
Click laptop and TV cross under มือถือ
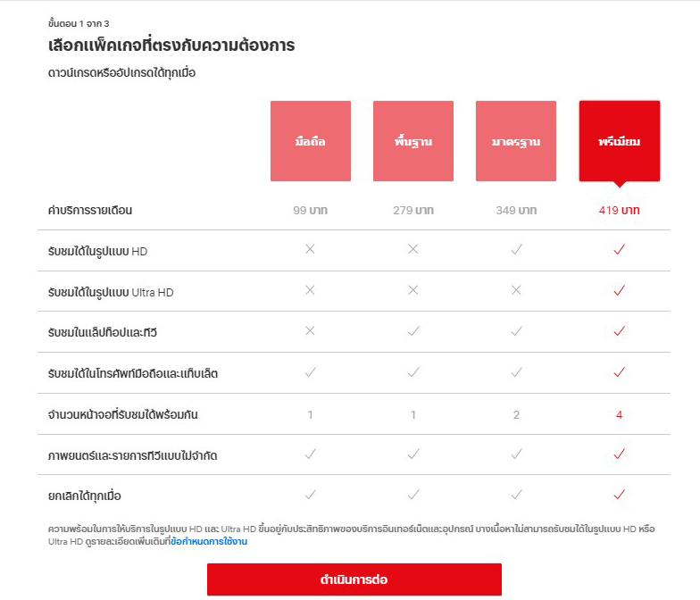tap(310, 330)
